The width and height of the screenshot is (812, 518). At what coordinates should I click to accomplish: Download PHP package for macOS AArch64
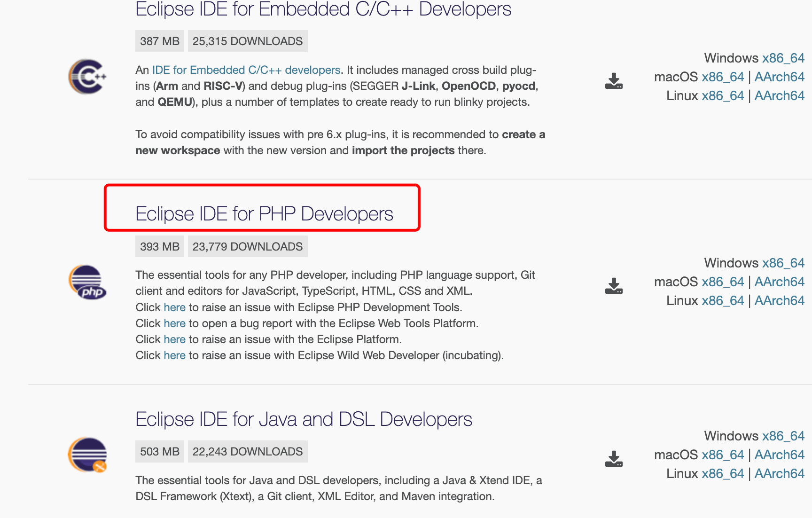(779, 282)
